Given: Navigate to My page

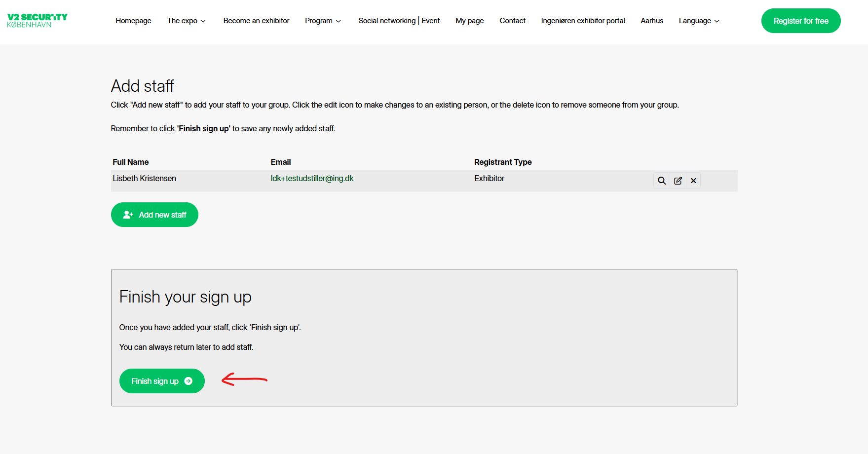Looking at the screenshot, I should 469,21.
